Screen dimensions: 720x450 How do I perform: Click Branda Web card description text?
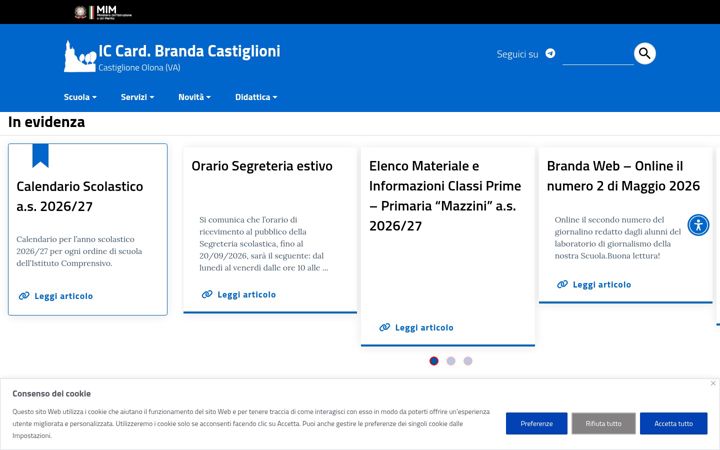pyautogui.click(x=618, y=237)
